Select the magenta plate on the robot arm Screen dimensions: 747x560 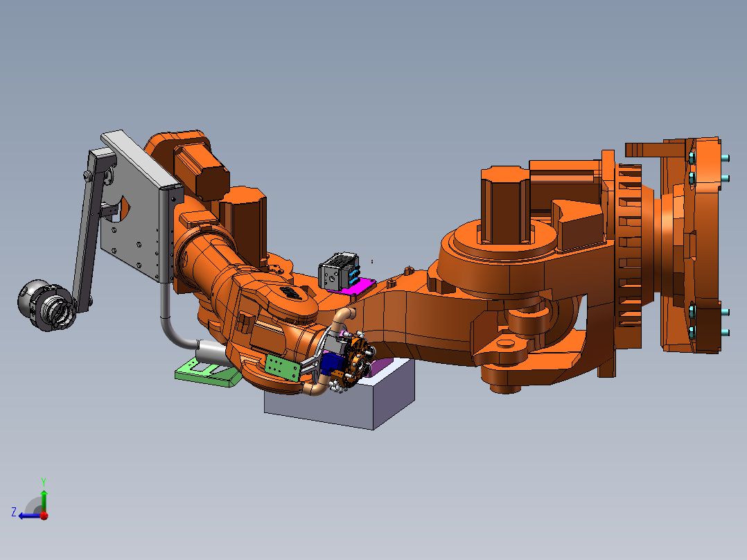(355, 287)
